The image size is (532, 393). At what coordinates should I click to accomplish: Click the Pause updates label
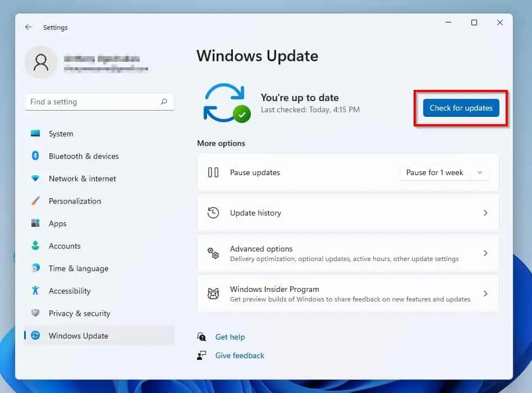pos(255,172)
